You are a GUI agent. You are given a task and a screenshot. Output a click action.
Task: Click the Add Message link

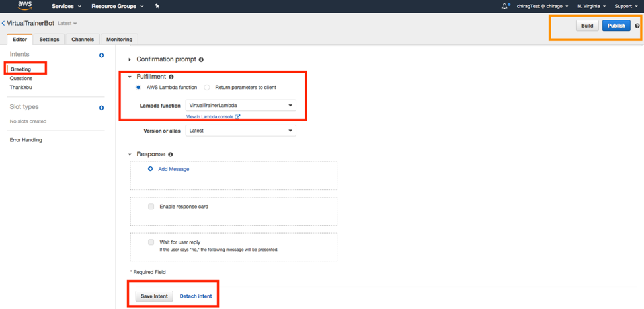tap(174, 169)
